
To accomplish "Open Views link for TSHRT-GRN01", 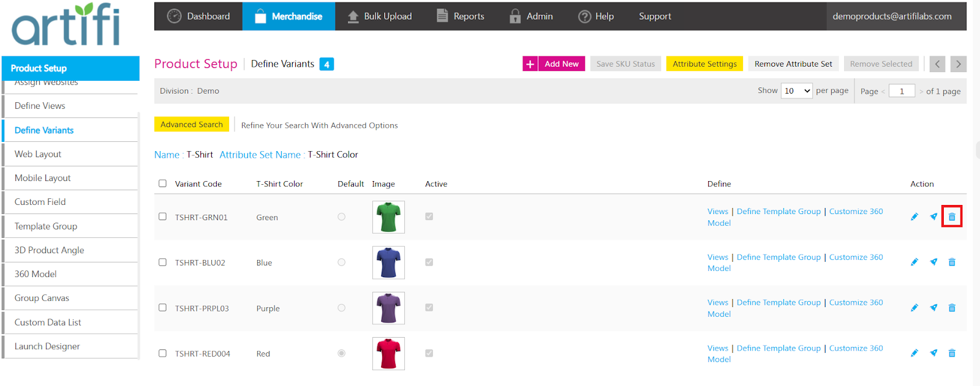I will coord(718,211).
